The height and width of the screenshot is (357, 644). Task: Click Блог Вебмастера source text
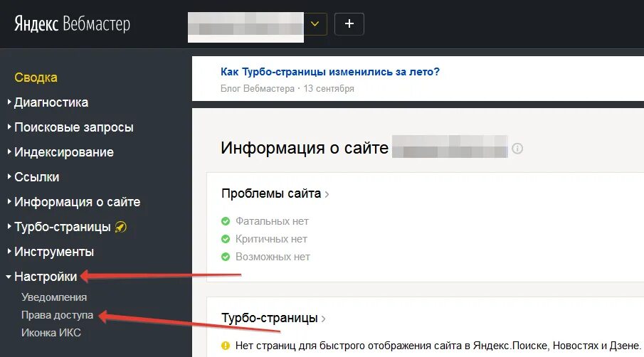(258, 89)
